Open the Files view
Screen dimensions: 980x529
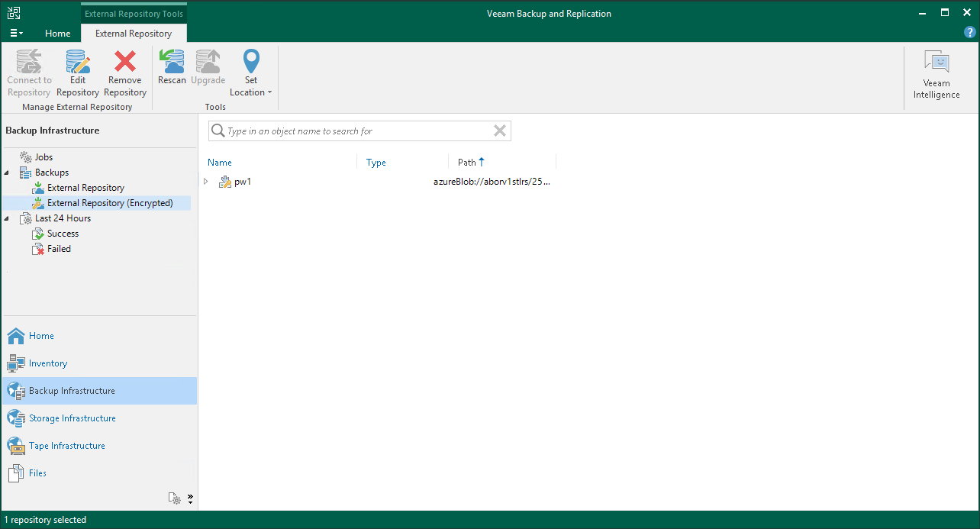click(34, 473)
